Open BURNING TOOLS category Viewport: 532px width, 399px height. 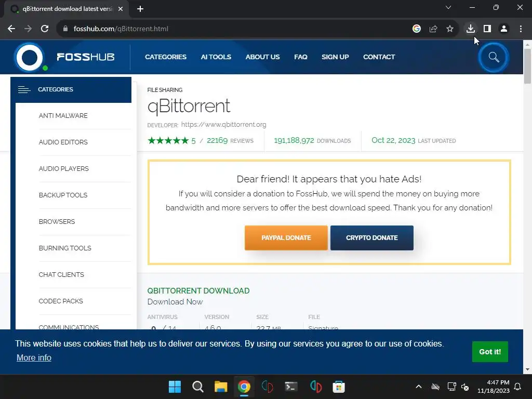(65, 248)
